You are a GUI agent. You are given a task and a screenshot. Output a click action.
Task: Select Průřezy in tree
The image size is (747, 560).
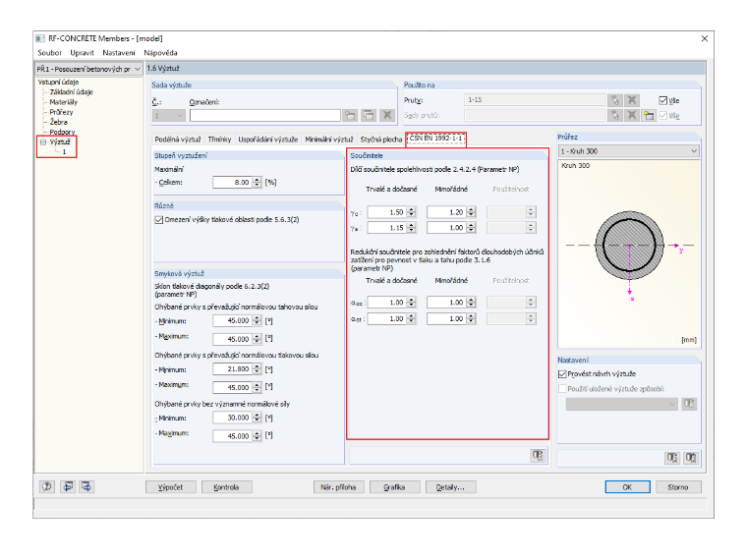point(62,112)
